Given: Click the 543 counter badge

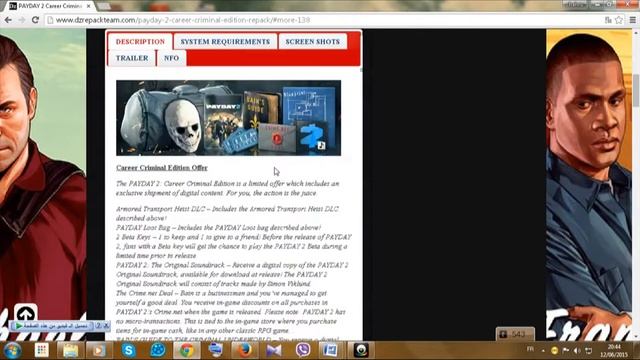Looking at the screenshot, I should point(515,334).
